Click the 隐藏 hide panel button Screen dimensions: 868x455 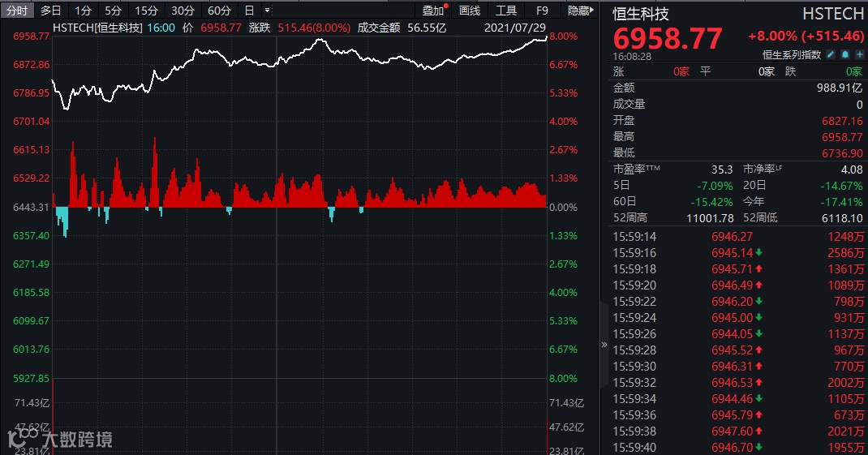pos(581,10)
